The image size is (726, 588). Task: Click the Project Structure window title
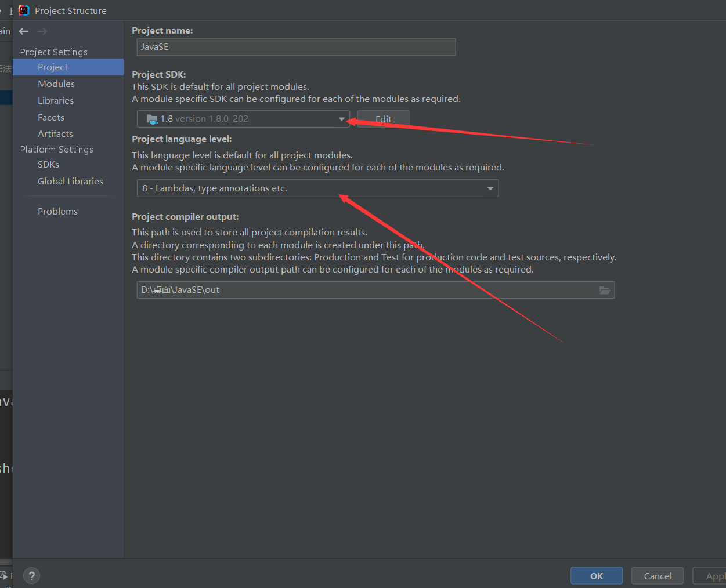(x=71, y=11)
